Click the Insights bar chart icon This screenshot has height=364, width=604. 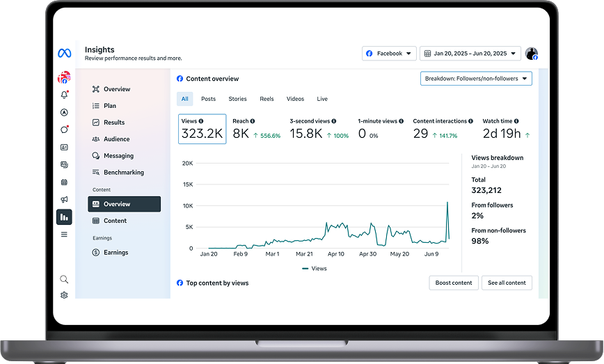pyautogui.click(x=64, y=217)
